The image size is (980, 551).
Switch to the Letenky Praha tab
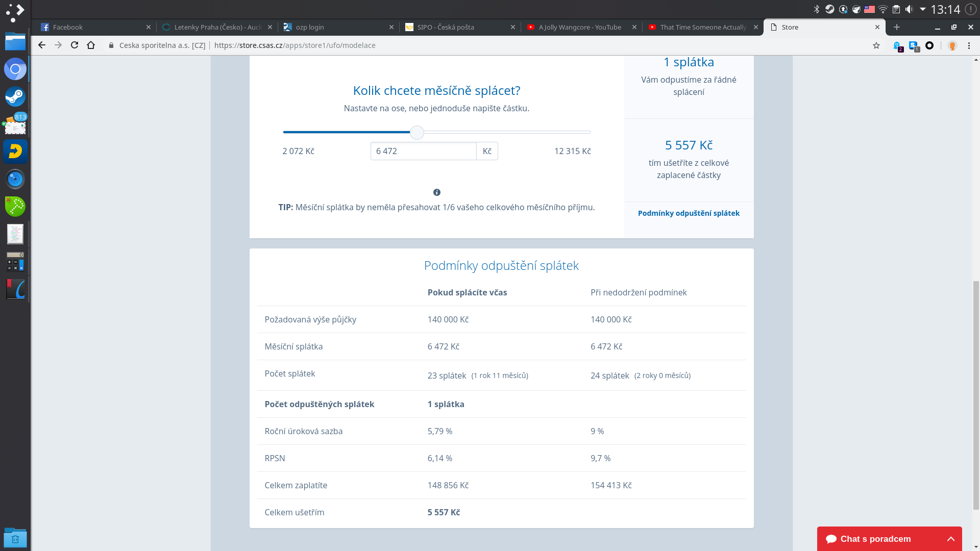[x=218, y=27]
